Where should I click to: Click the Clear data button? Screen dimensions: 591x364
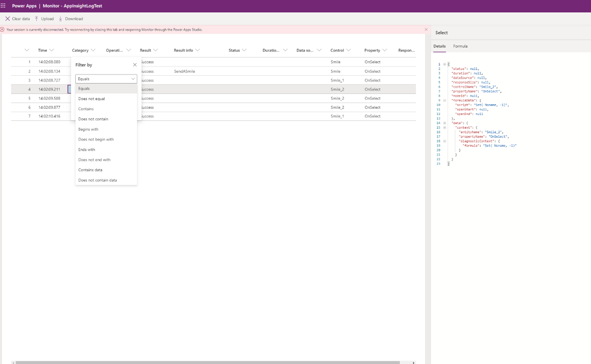pos(17,19)
